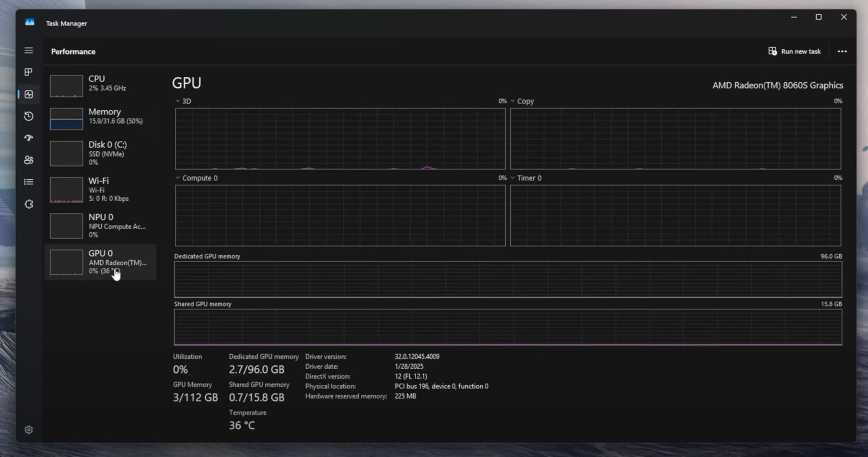Expand the Timer 0 engine dropdown
868x457 pixels.
(x=512, y=178)
